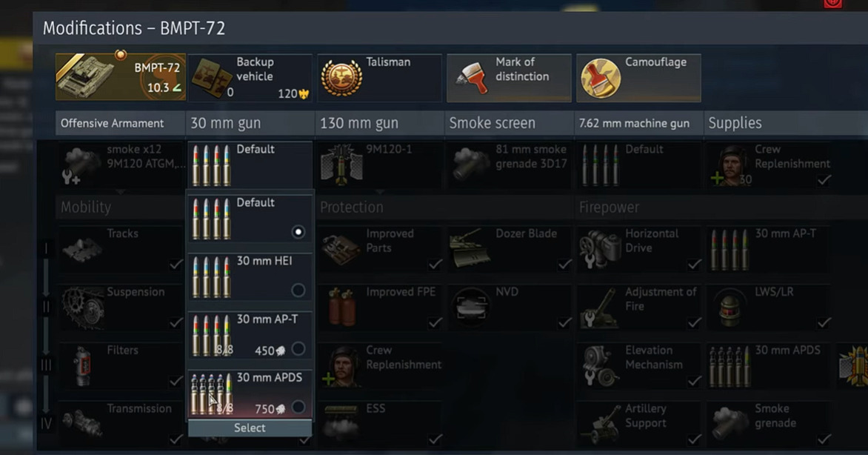Screen dimensions: 868x455
Task: Click the BMPT-72 vehicle card
Action: pyautogui.click(x=120, y=77)
